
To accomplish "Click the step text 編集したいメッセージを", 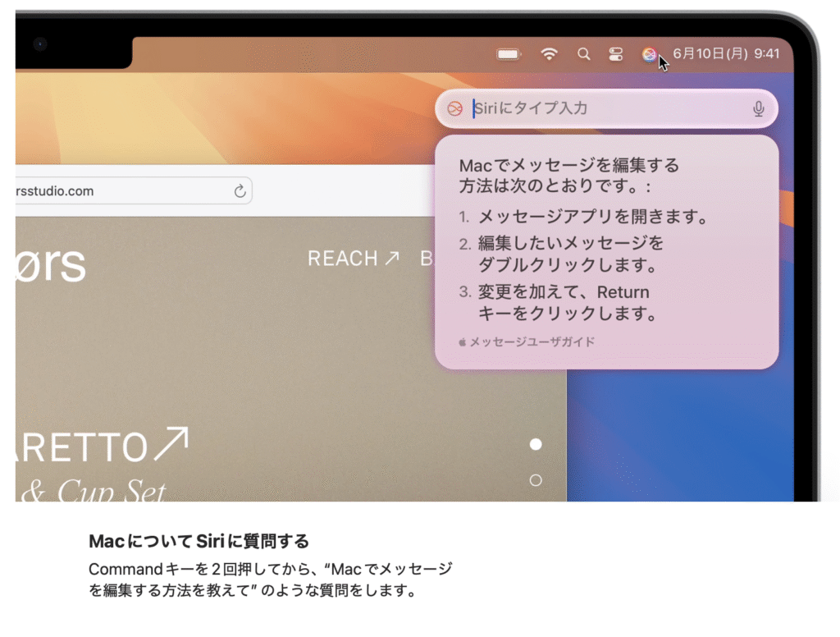I will tap(571, 244).
